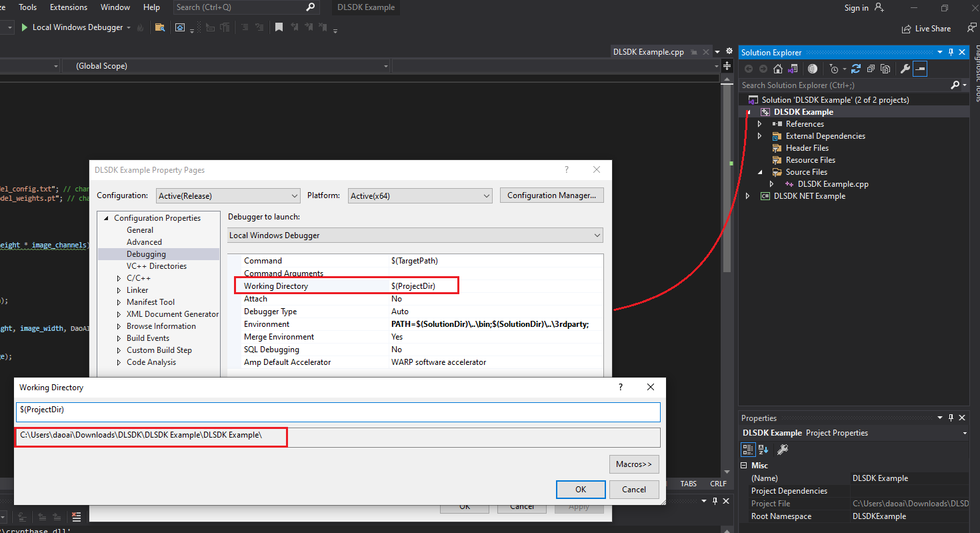Click the Find in Files folder icon
Image resolution: width=980 pixels, height=533 pixels.
(160, 27)
